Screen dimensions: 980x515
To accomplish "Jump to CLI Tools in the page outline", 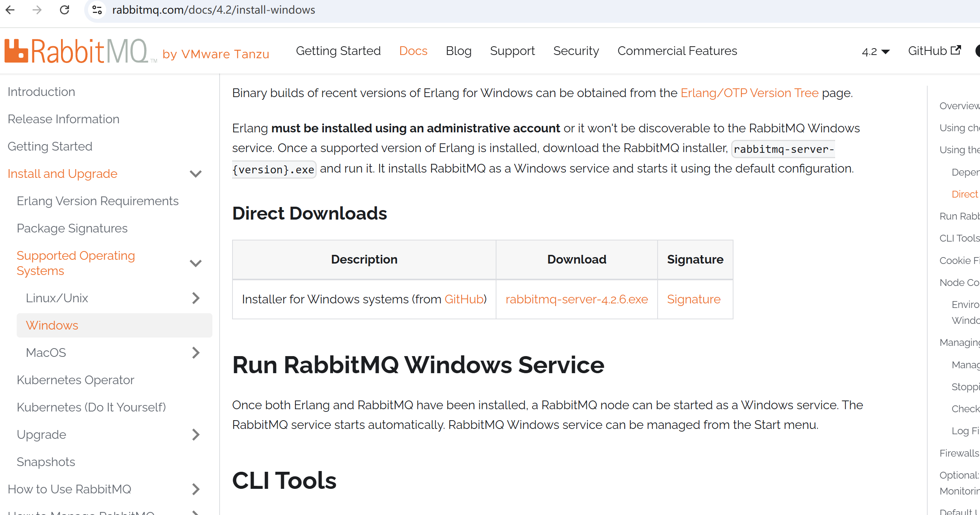I will (960, 239).
